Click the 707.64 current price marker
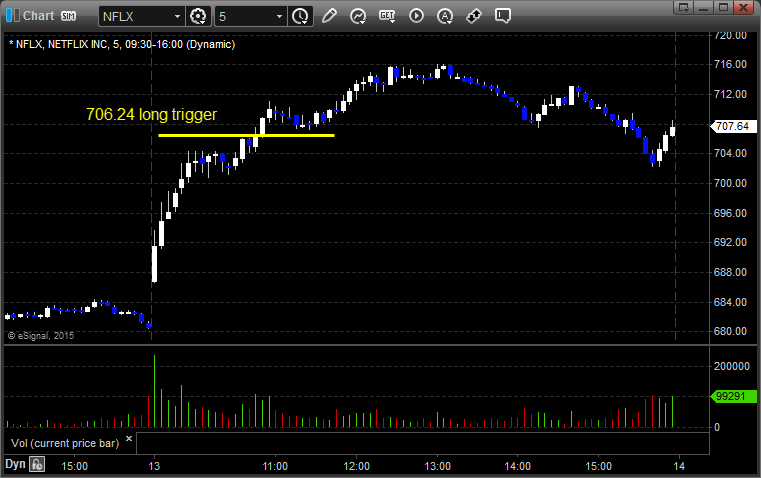Viewport: 761px width, 478px height. pyautogui.click(x=732, y=126)
